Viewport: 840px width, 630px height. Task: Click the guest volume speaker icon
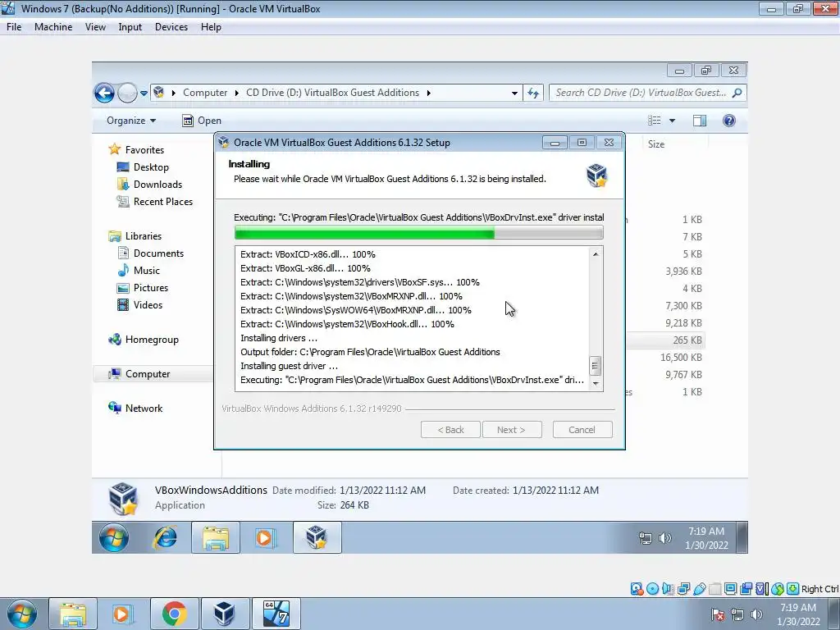[x=664, y=538]
